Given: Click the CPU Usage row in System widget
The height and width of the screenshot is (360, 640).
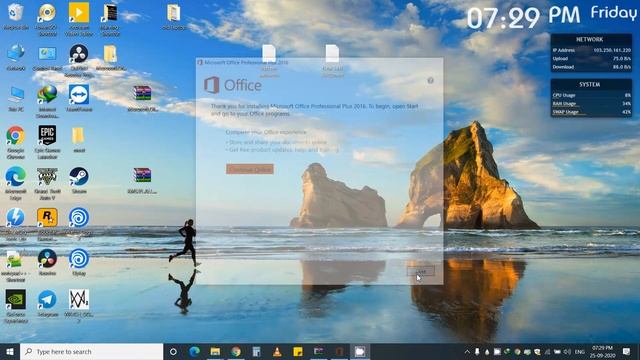Looking at the screenshot, I should click(591, 95).
